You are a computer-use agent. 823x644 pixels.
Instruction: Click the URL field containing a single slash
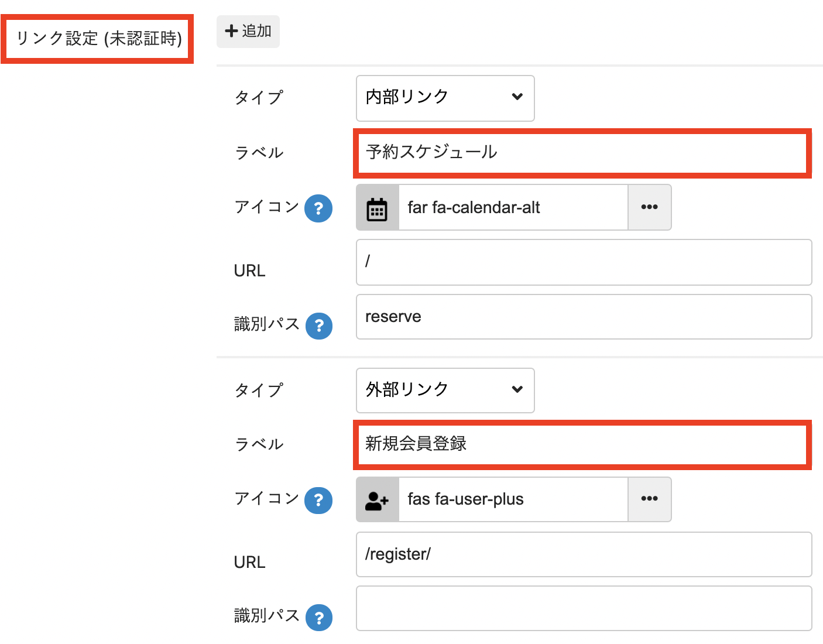point(584,262)
